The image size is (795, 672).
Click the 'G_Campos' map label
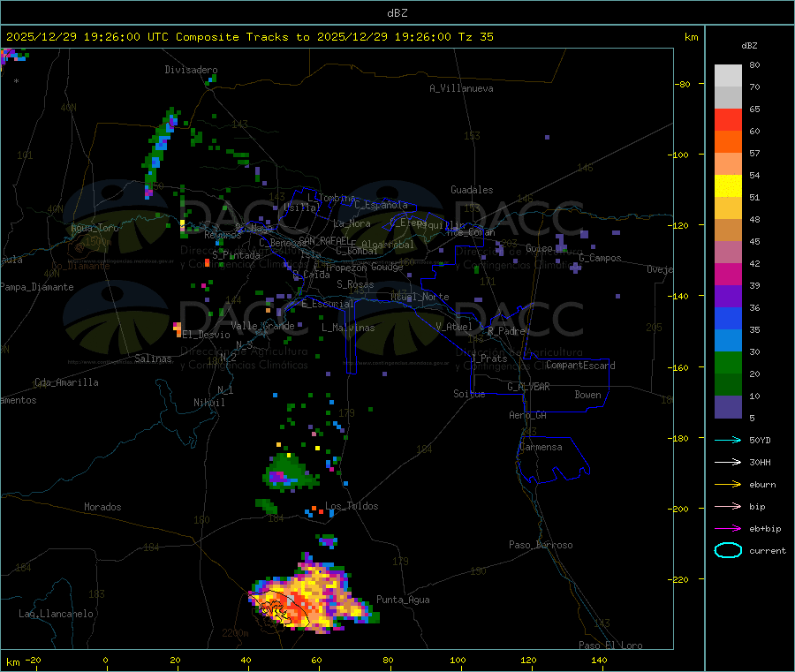click(x=600, y=258)
